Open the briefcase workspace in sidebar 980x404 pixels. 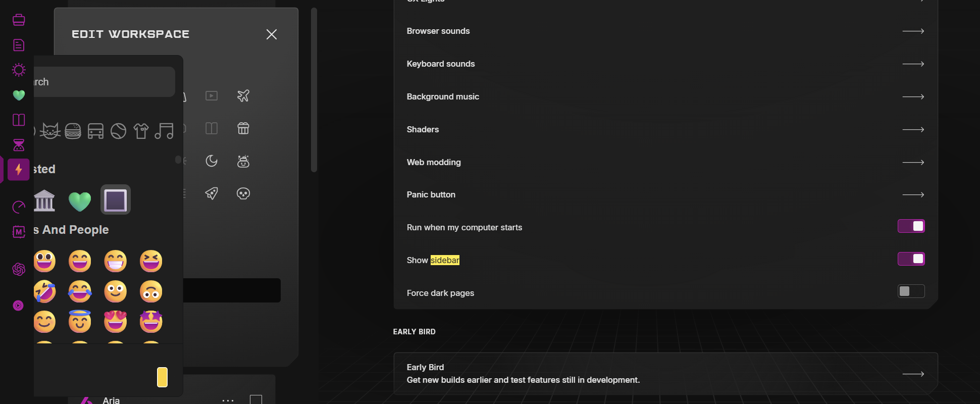click(x=19, y=20)
